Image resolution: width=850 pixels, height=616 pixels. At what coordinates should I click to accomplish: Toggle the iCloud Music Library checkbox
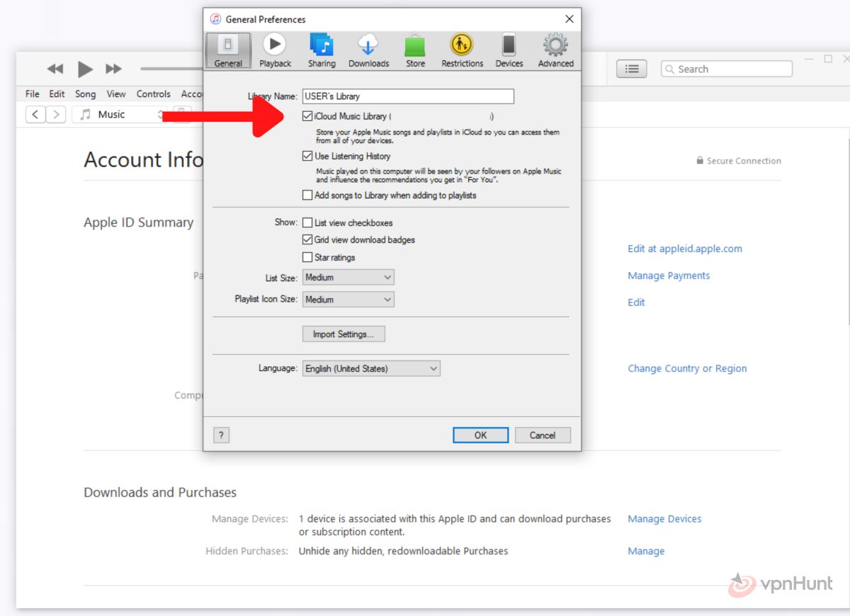tap(307, 116)
